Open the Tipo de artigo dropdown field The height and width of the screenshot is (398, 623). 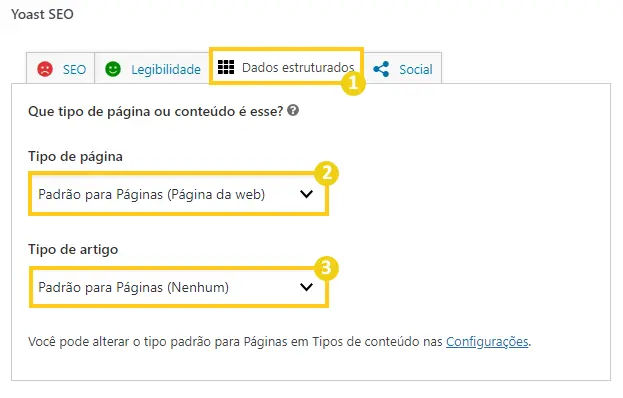(178, 287)
